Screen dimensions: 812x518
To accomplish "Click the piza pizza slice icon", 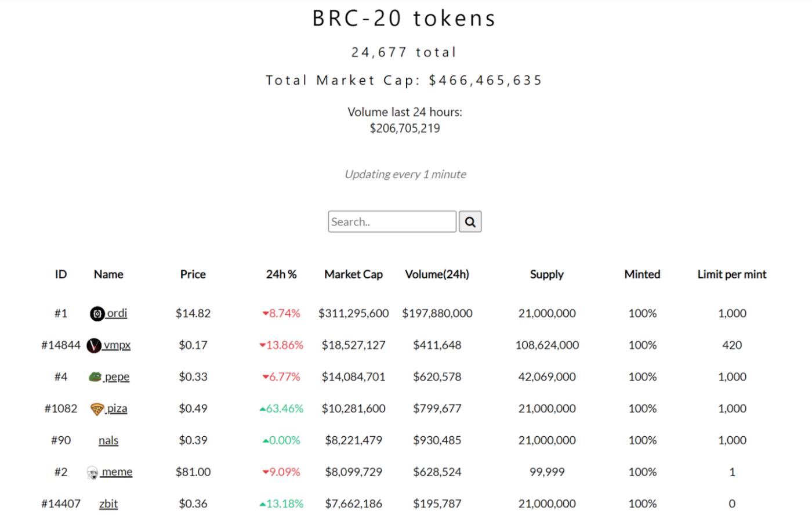I will (x=97, y=409).
